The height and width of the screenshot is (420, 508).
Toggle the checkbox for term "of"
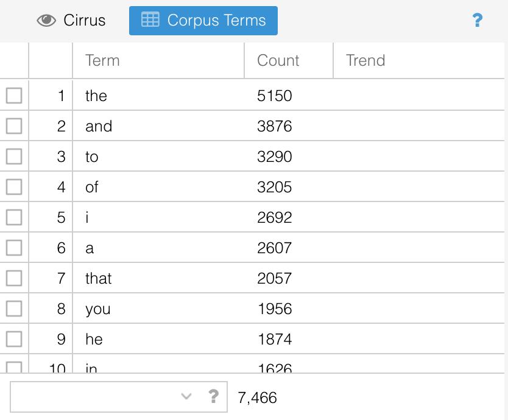[14, 187]
